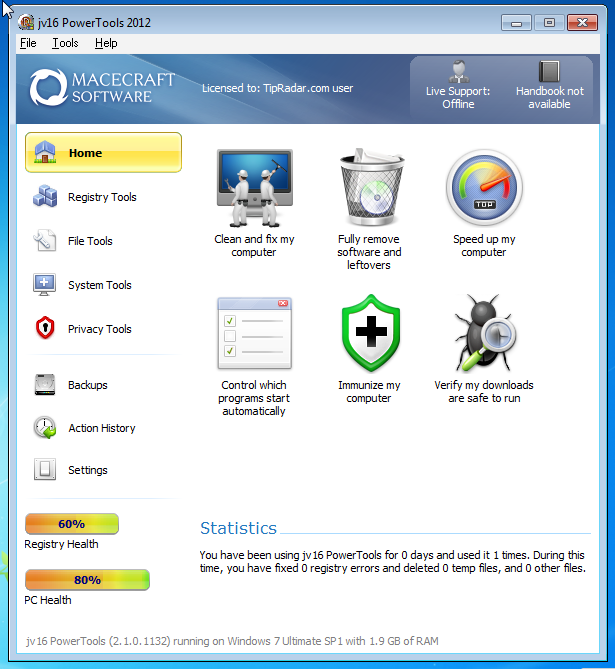Click the Backups hard drive icon
Image resolution: width=615 pixels, height=669 pixels.
[45, 384]
